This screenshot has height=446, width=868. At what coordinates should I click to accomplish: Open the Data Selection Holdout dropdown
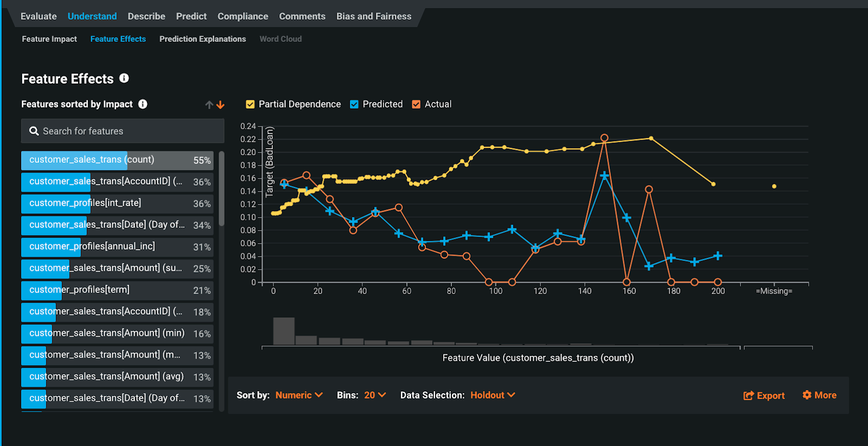point(493,395)
